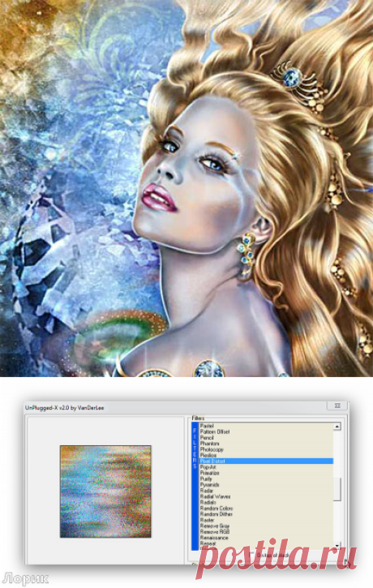Select the Phantom filter
Image resolution: width=373 pixels, height=588 pixels.
pyautogui.click(x=209, y=444)
